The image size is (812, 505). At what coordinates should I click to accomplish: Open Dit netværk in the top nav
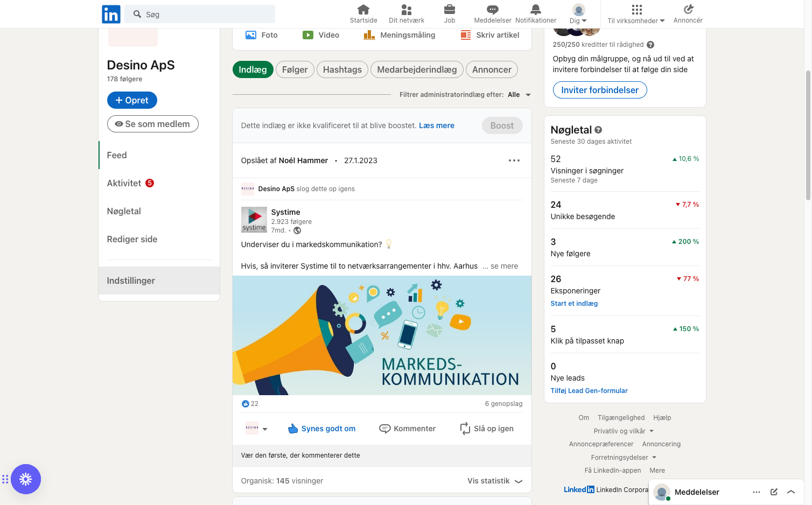coord(407,14)
